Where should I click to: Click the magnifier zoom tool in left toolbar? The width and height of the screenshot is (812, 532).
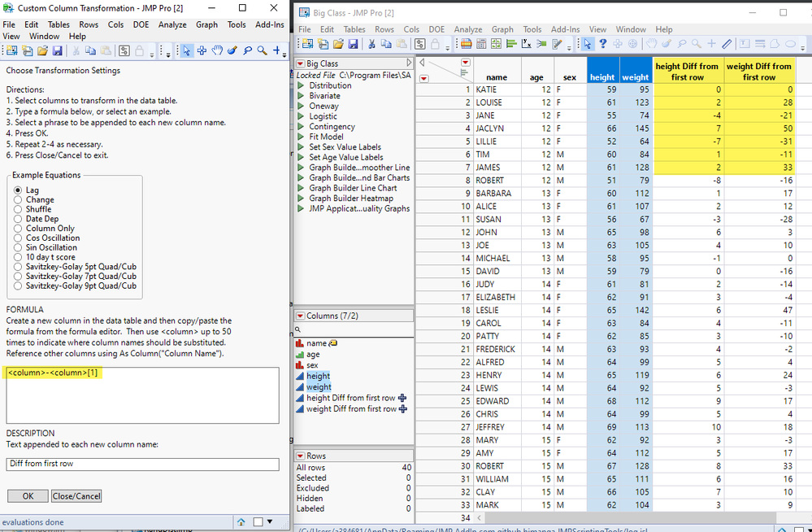click(x=262, y=51)
